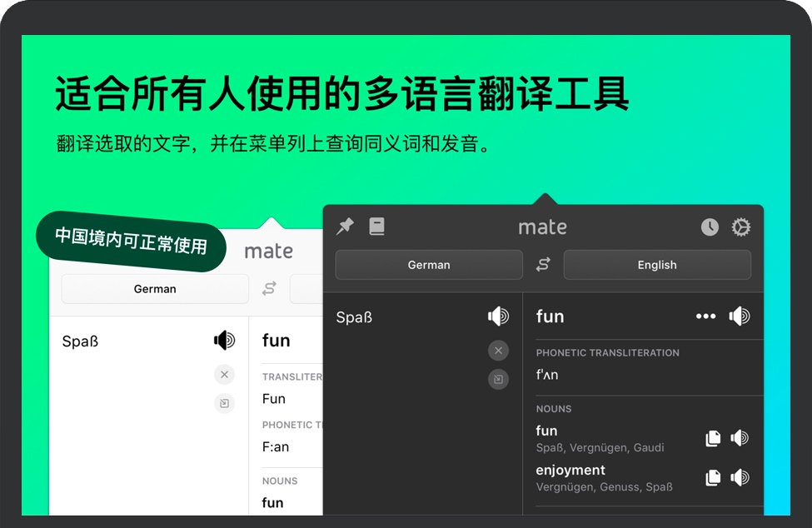The height and width of the screenshot is (528, 812).
Task: Open the phrasebook book icon
Action: tap(377, 227)
